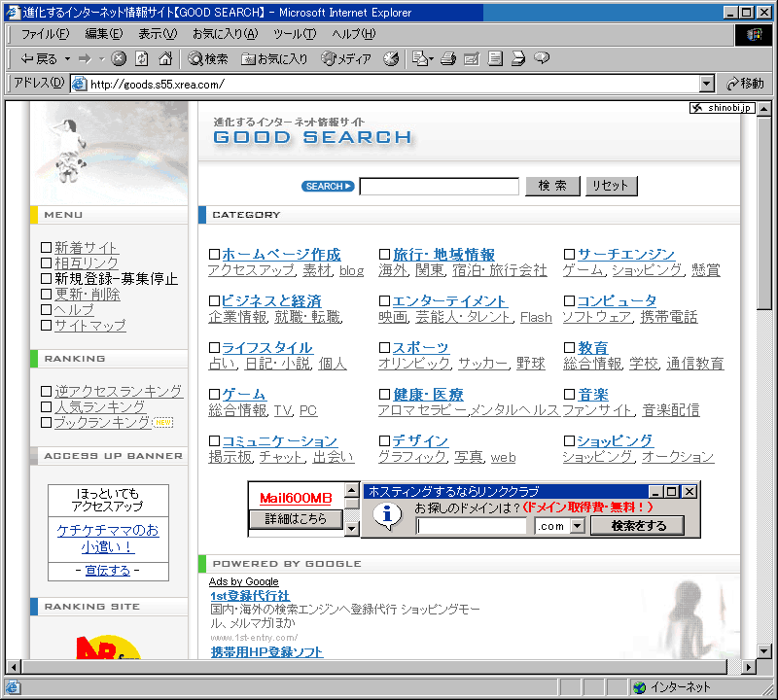The height and width of the screenshot is (700, 778).
Task: Click the Mail600MB ad link
Action: (x=296, y=498)
